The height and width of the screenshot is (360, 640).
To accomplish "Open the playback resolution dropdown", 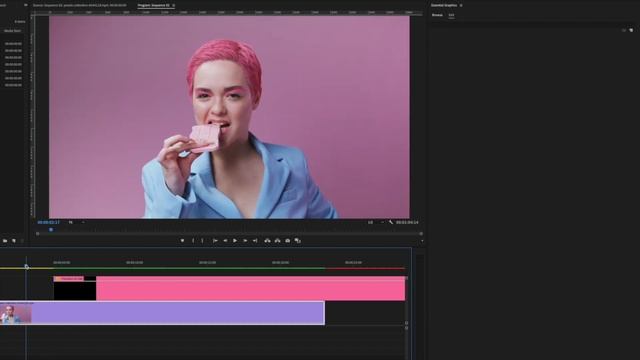I will tap(376, 222).
